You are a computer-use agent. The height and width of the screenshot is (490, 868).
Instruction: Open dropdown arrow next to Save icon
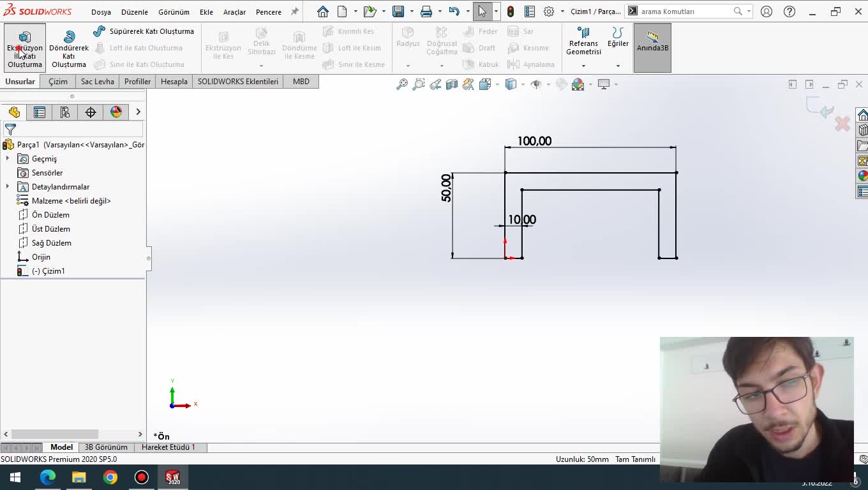pyautogui.click(x=412, y=11)
